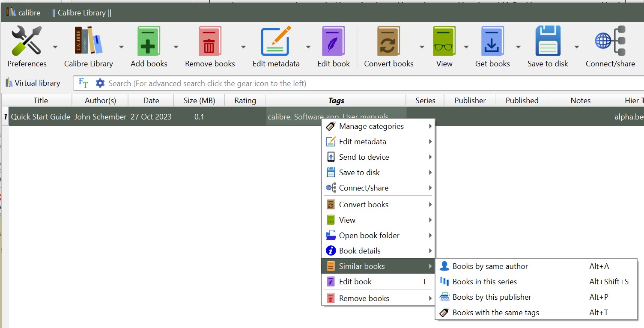Launch Edit book purple feather icon
The height and width of the screenshot is (328, 644).
pyautogui.click(x=333, y=42)
